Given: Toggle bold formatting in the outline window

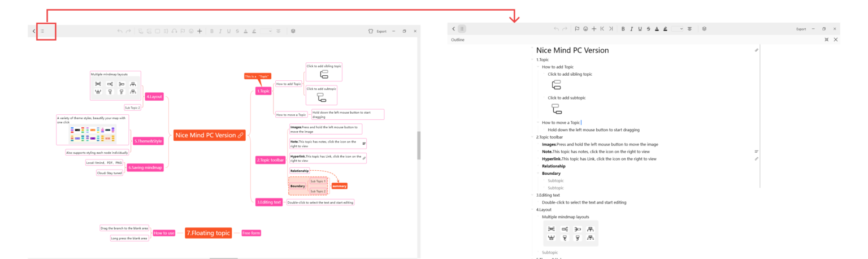Looking at the screenshot, I should (x=623, y=29).
